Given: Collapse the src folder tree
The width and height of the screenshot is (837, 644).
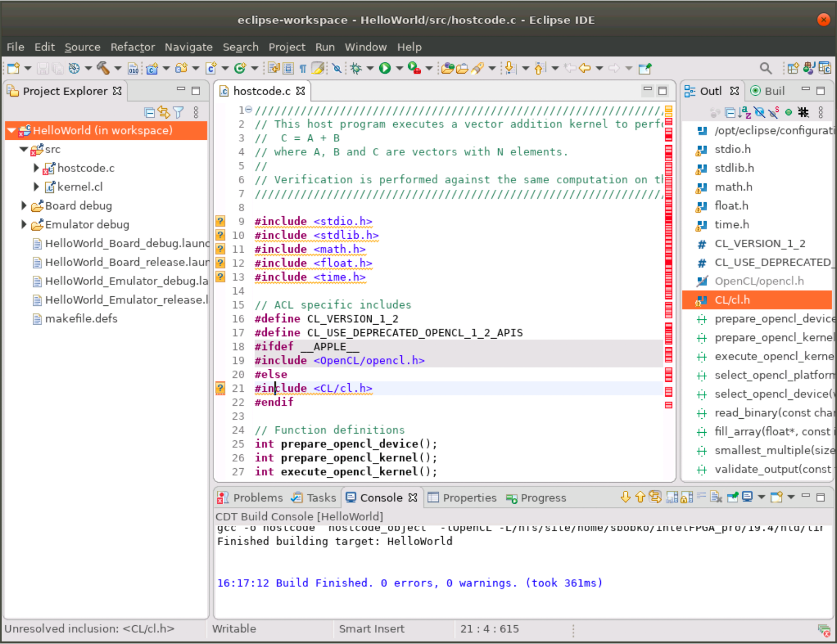Looking at the screenshot, I should (24, 149).
